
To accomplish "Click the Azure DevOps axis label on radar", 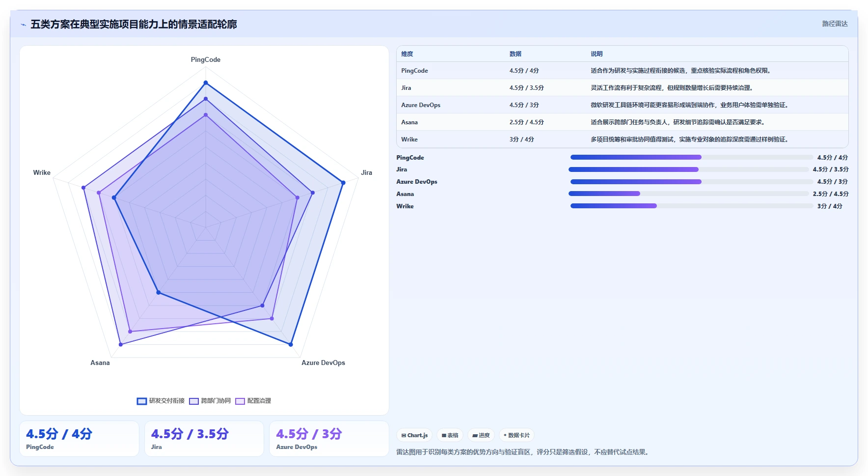I will coord(323,363).
